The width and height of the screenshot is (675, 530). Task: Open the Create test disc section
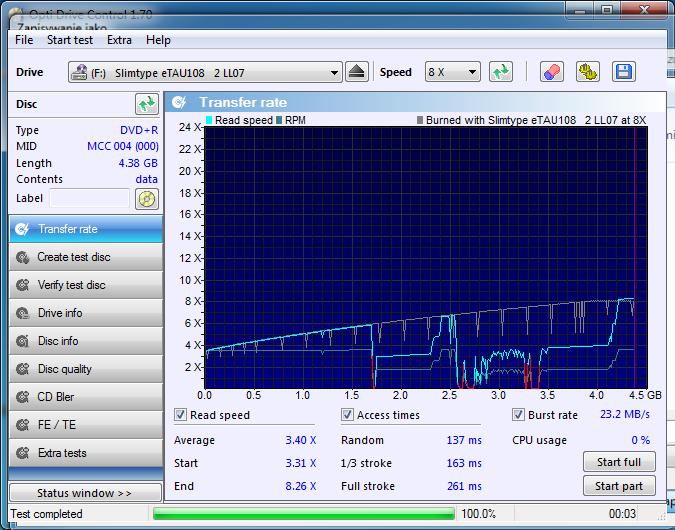pos(86,257)
